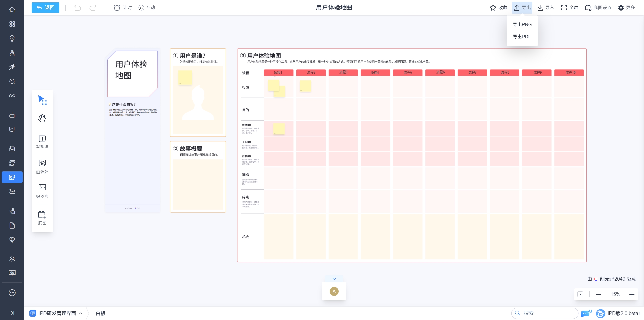Choose 导出PNG from export menu
This screenshot has width=644, height=320.
[x=522, y=25]
